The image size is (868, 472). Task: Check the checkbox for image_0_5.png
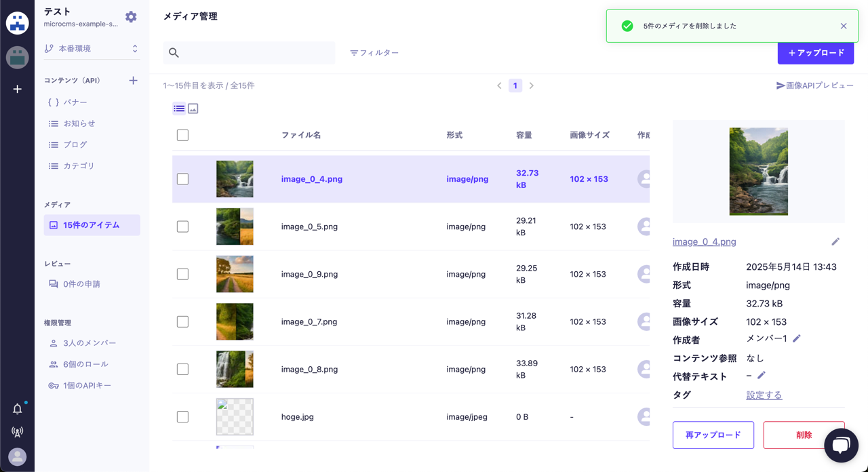click(182, 227)
